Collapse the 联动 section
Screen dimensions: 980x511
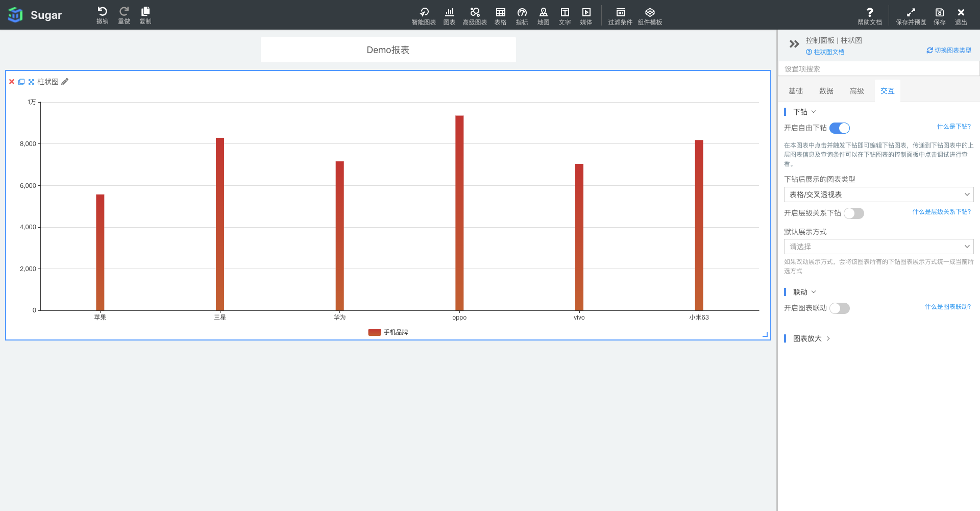804,292
